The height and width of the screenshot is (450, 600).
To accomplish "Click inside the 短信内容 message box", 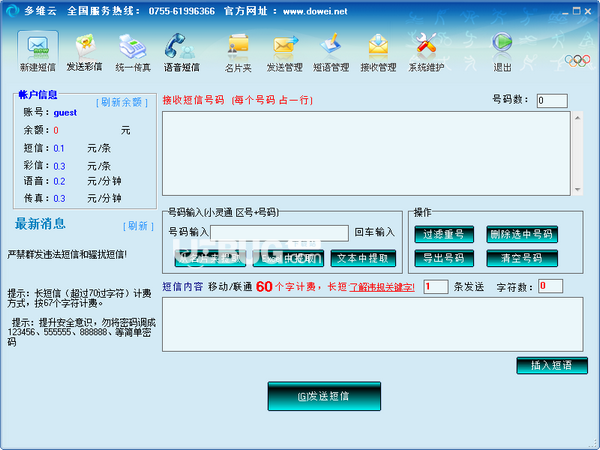I will [x=373, y=324].
